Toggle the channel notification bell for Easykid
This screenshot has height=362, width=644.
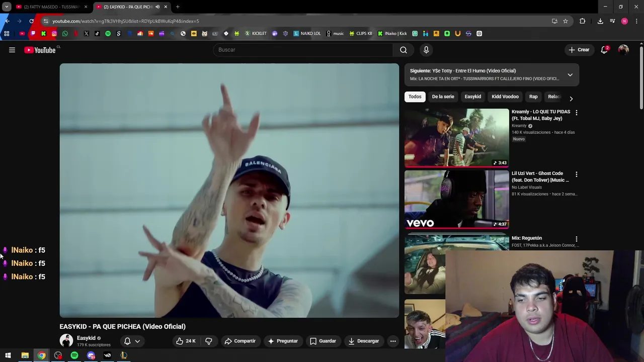tap(132, 341)
